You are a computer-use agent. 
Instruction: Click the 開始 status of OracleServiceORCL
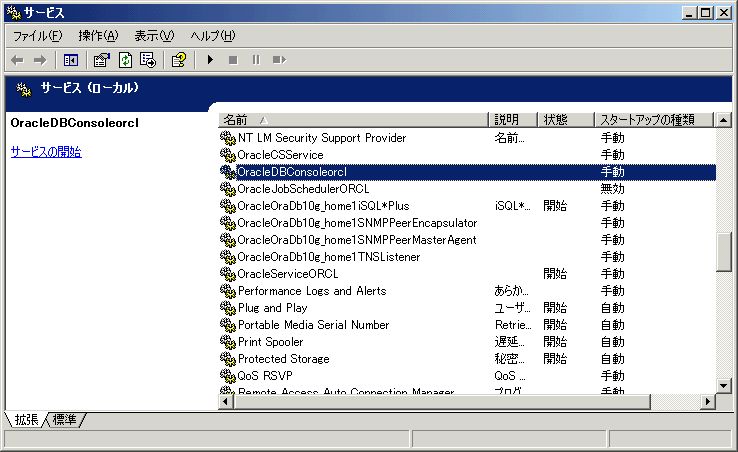pyautogui.click(x=555, y=274)
